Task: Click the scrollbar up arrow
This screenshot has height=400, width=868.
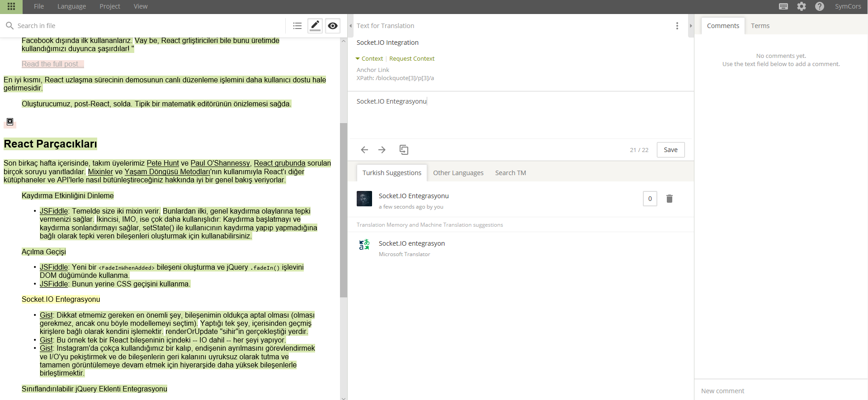Action: click(344, 41)
